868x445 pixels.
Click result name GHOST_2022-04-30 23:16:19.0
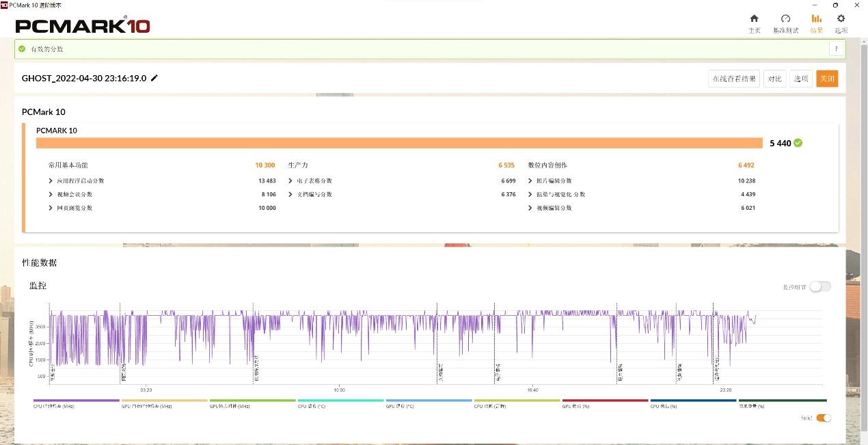(x=84, y=78)
